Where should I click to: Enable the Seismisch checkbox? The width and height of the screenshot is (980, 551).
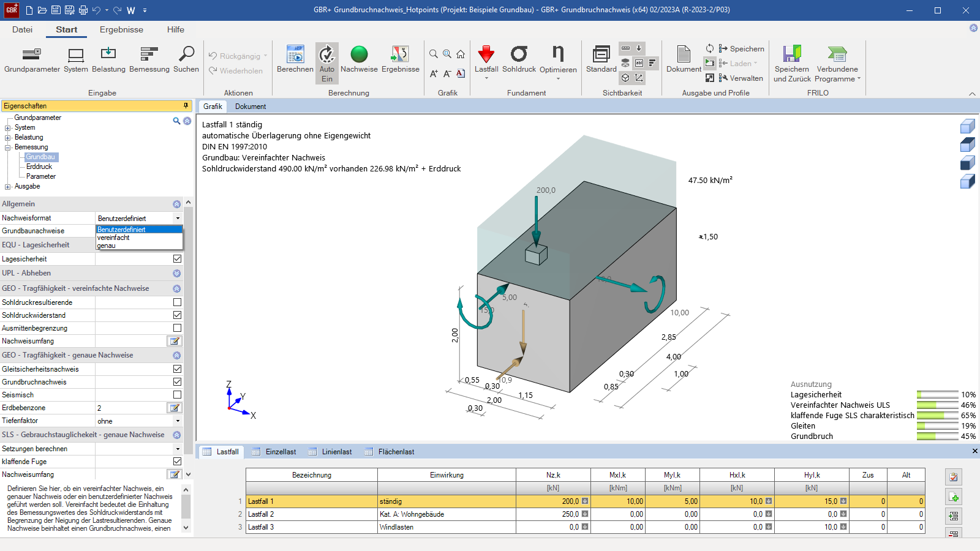177,395
